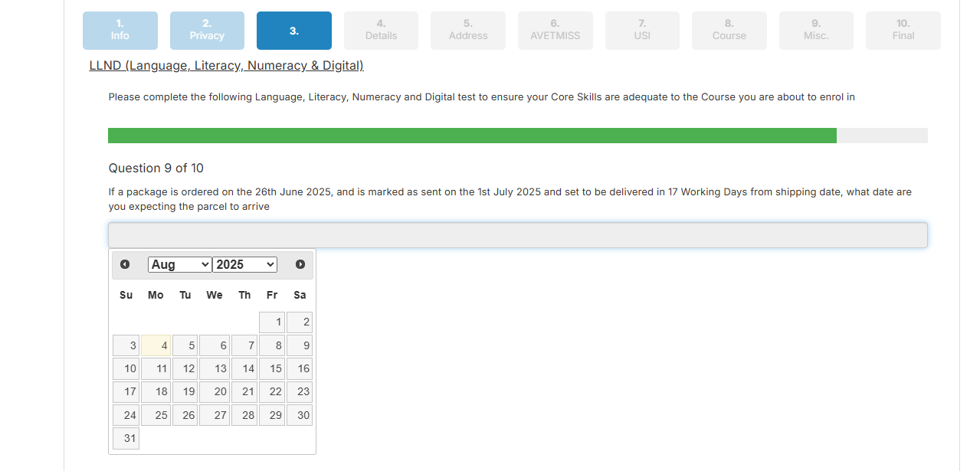980x471 pixels.
Task: Click the date answer input field
Action: click(x=517, y=235)
